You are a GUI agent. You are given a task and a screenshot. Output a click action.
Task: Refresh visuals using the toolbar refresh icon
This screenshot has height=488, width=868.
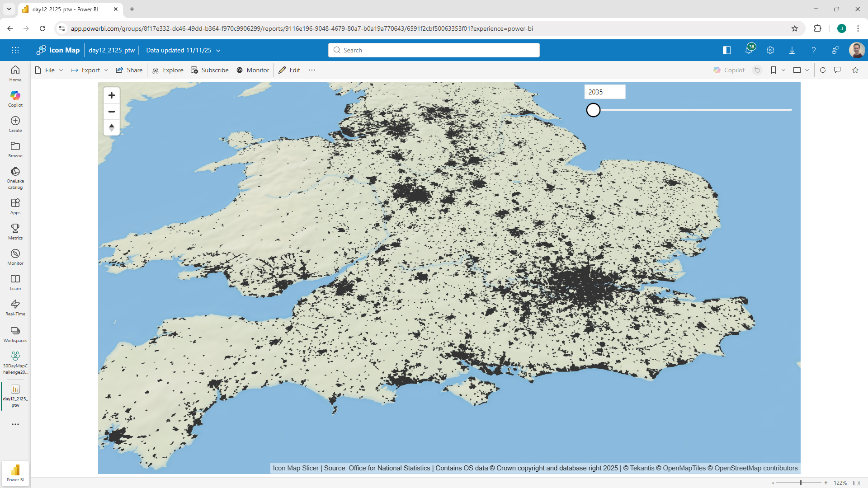(823, 70)
